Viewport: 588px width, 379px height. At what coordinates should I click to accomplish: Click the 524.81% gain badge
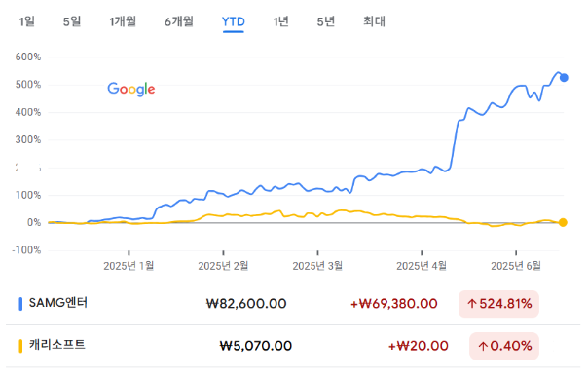coord(498,304)
